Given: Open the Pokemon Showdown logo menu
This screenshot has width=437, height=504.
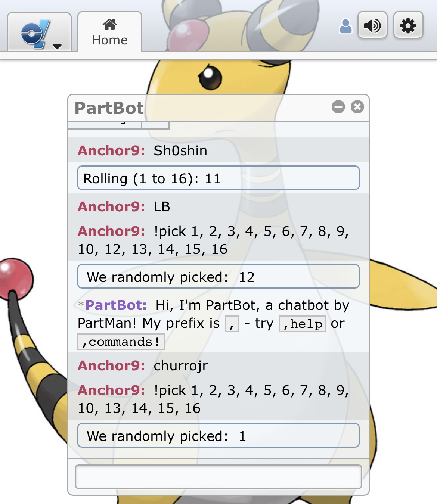Looking at the screenshot, I should [39, 32].
